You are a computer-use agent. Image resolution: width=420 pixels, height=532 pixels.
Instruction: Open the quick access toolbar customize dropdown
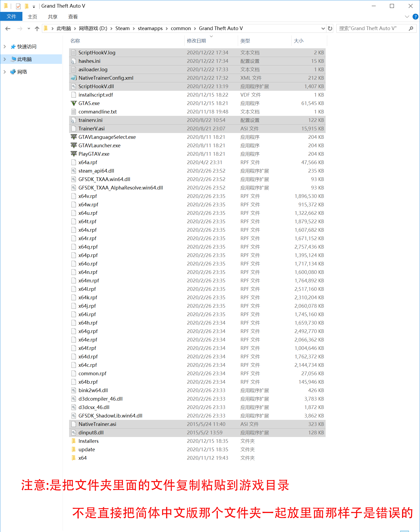pos(34,7)
